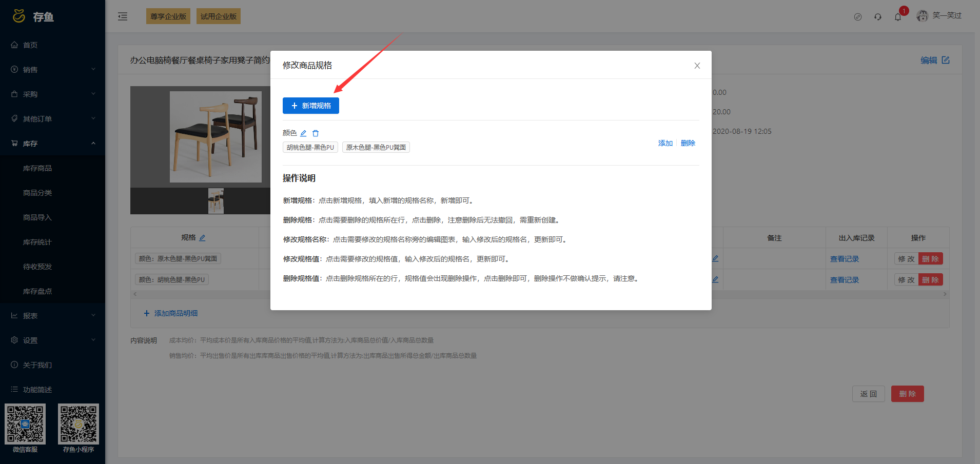Click the 笑一笑过 username
Screen dimensions: 980x464
click(947, 16)
